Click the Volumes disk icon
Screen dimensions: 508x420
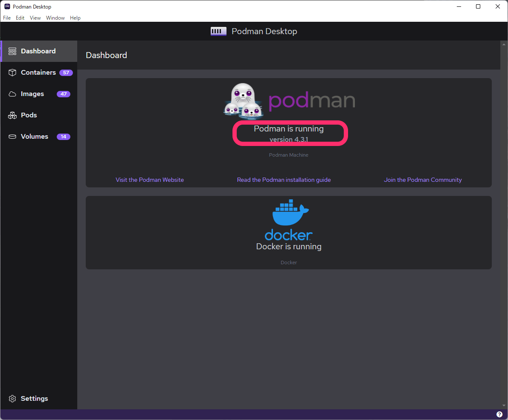click(12, 137)
